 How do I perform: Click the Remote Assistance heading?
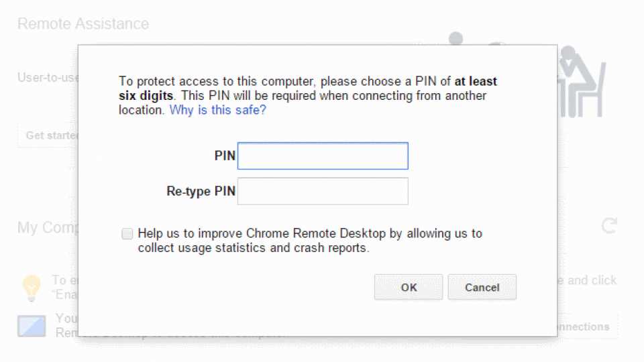(x=83, y=24)
